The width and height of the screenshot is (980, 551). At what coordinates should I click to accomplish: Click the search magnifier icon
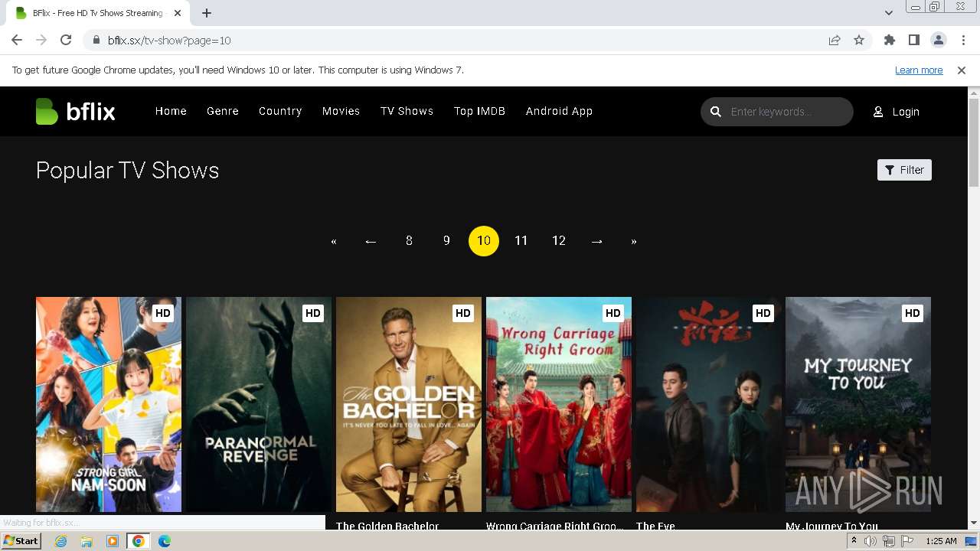(716, 112)
